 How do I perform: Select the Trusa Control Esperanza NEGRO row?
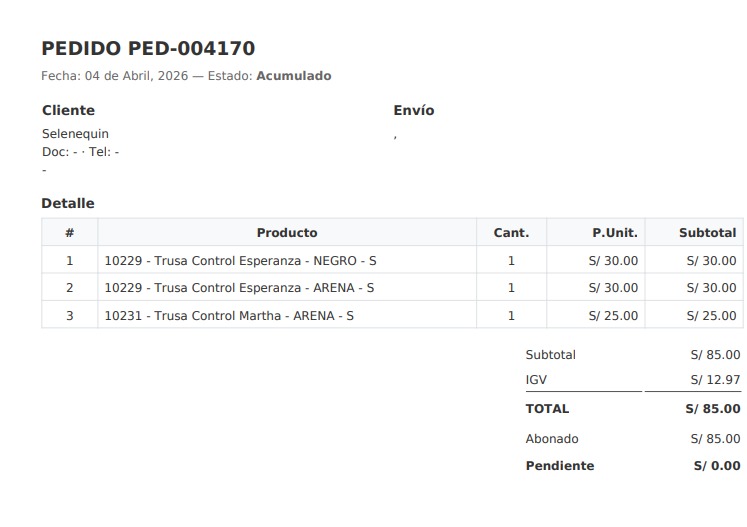click(x=240, y=261)
